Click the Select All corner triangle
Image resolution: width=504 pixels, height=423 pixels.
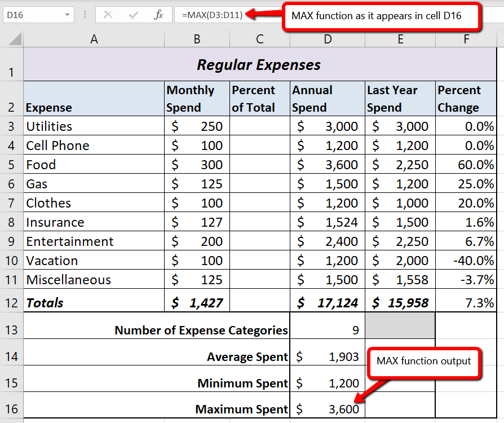tap(15, 39)
